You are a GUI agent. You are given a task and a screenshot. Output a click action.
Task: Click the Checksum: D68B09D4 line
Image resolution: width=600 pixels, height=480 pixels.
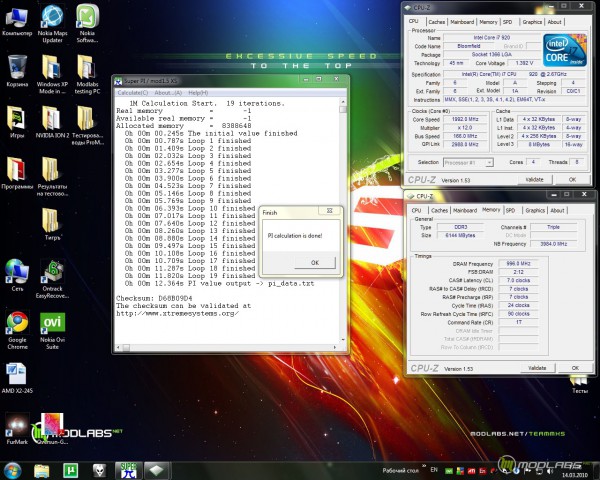click(154, 298)
